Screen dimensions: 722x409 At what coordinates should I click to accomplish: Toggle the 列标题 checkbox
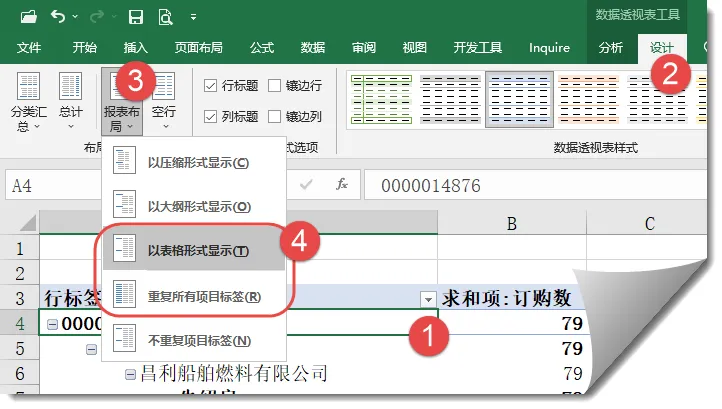211,116
